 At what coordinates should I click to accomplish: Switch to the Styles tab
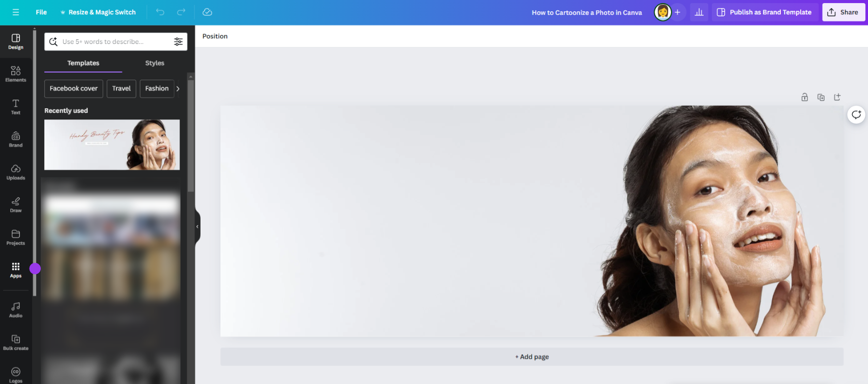pos(155,63)
